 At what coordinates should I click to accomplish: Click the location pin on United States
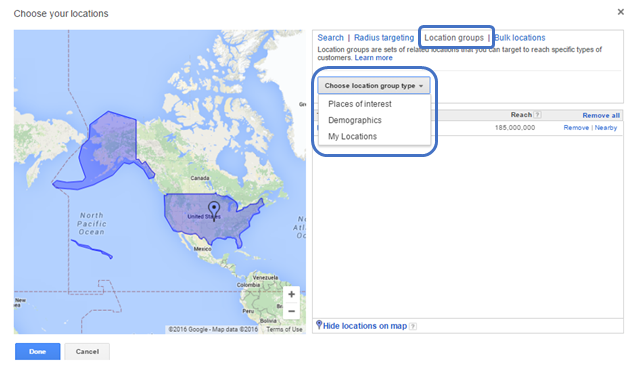coord(214,210)
